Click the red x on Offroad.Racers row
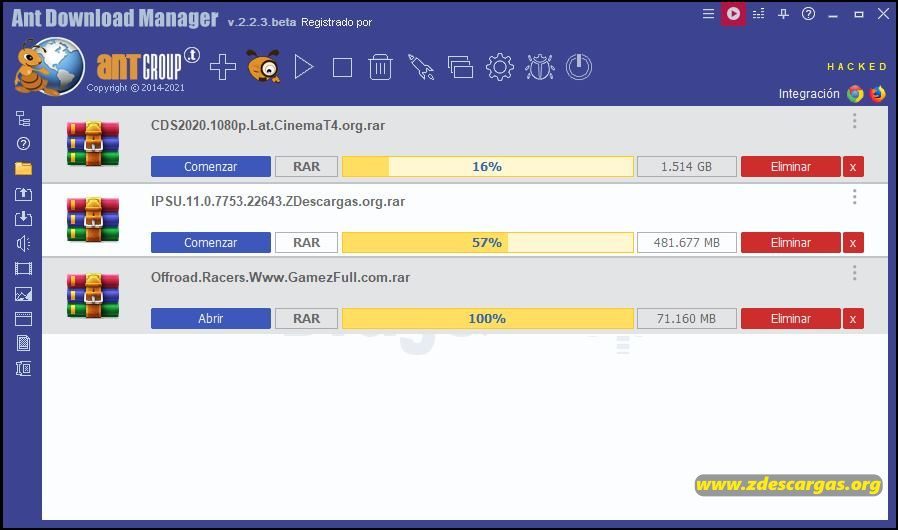 (x=853, y=319)
